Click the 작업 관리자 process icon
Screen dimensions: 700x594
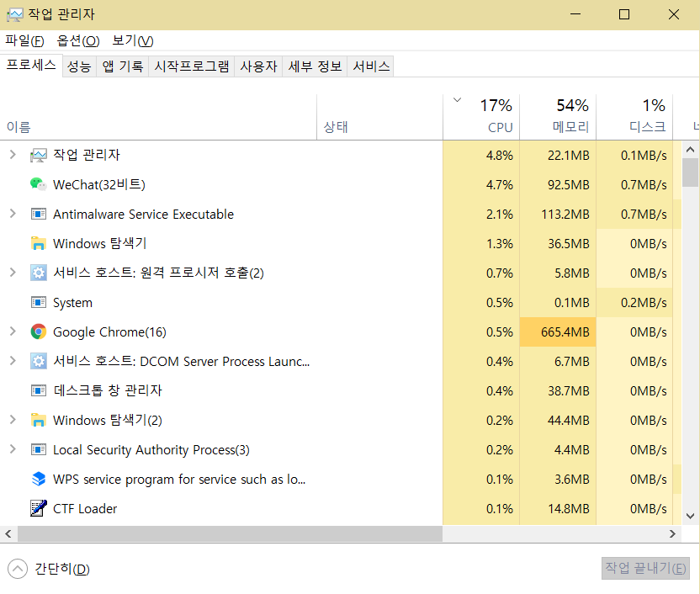[39, 156]
